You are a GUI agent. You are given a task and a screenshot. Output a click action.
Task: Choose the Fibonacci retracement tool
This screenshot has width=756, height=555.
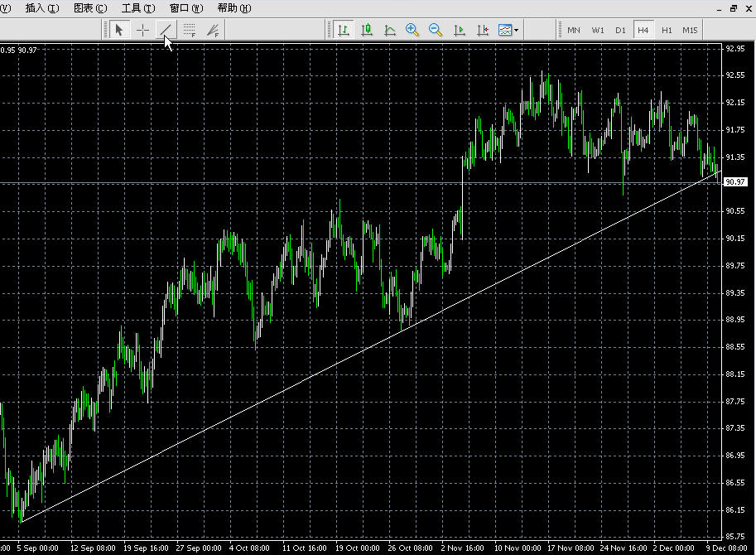click(x=190, y=30)
